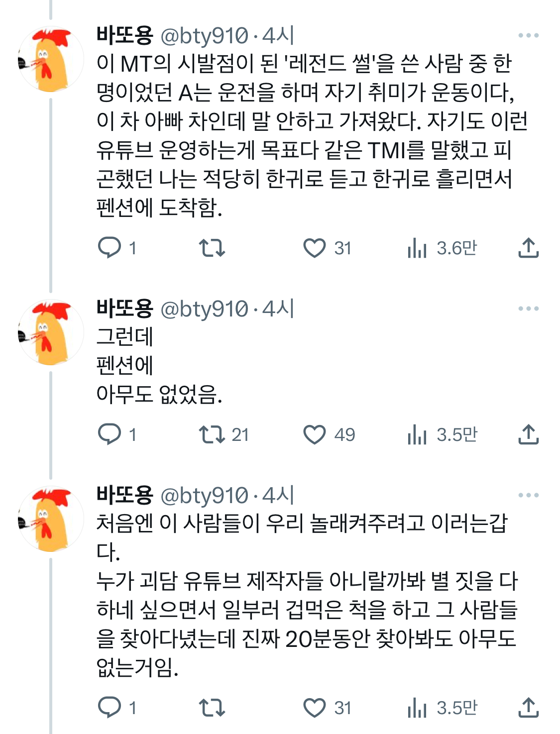This screenshot has height=734, width=560.
Task: Share the 아무도 없었음 tweet
Action: pos(528,434)
